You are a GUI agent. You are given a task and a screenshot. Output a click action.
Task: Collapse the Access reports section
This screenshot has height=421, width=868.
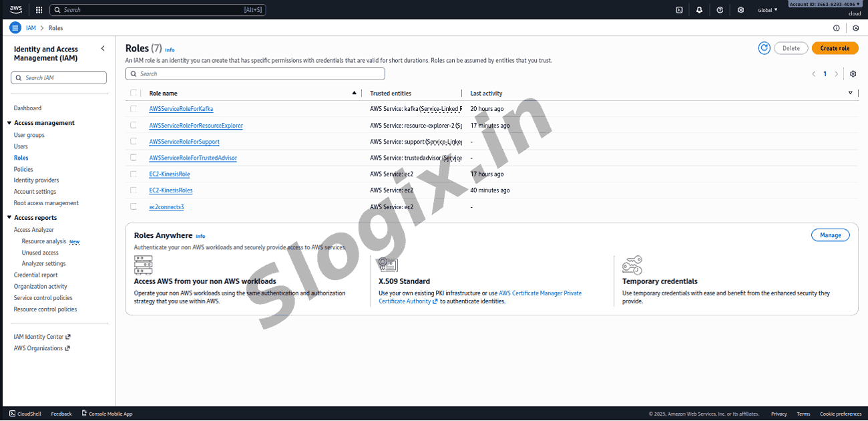9,218
